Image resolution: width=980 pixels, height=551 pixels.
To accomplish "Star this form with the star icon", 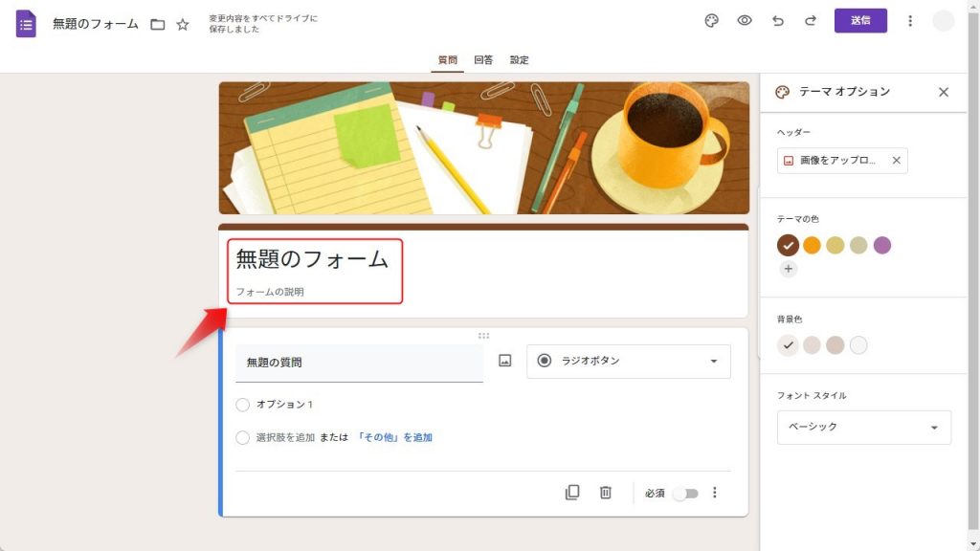I will [x=183, y=24].
